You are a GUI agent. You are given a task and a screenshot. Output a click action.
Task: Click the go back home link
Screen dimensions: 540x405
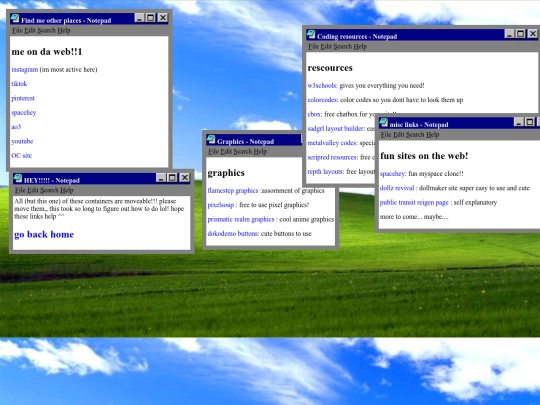(44, 235)
